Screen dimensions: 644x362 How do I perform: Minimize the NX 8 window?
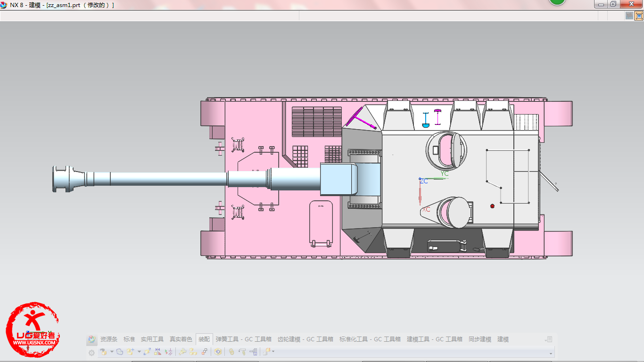601,4
